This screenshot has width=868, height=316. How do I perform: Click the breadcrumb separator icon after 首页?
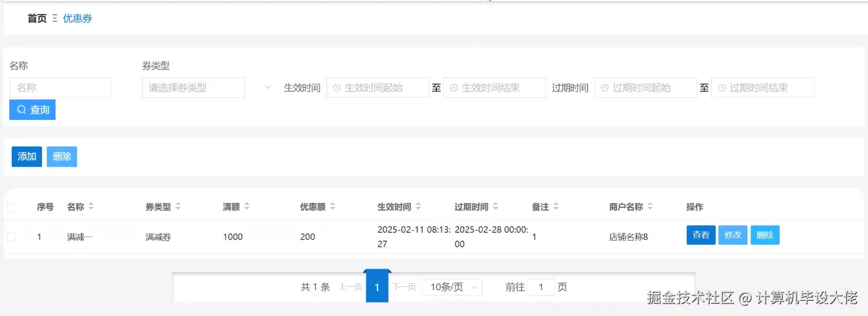point(55,18)
